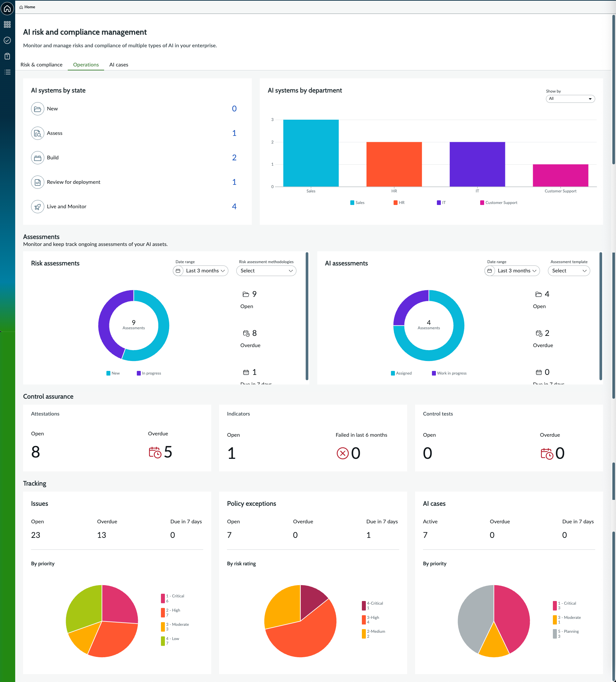Viewport: 616px width, 682px height.
Task: Open the checkmark circle icon in sidebar
Action: tap(8, 40)
